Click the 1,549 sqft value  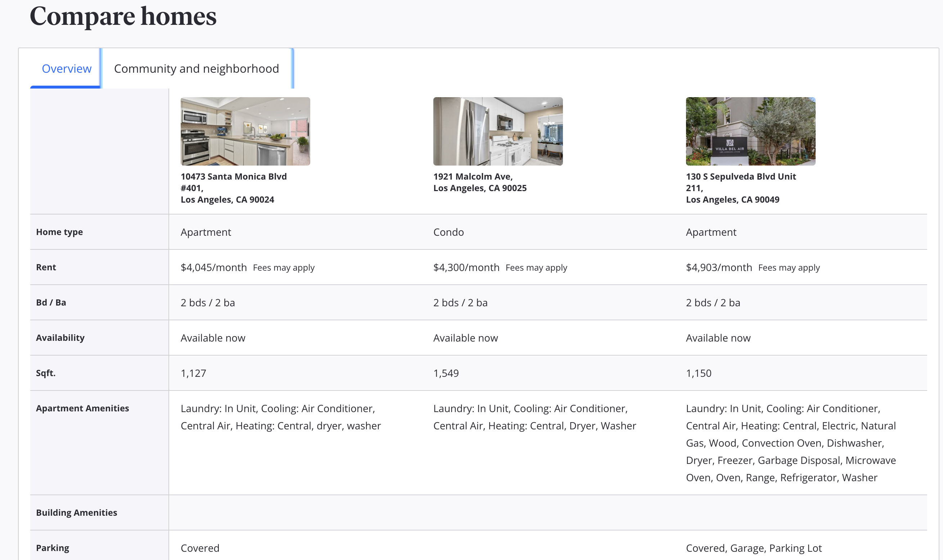[x=446, y=373]
